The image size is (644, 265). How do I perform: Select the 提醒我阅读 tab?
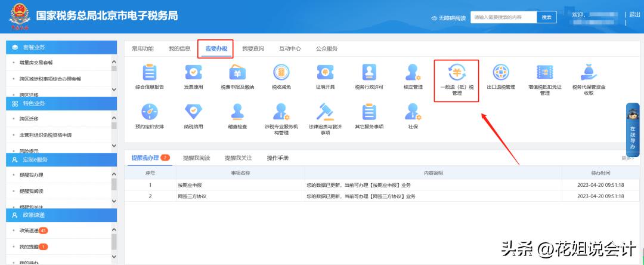click(x=196, y=158)
